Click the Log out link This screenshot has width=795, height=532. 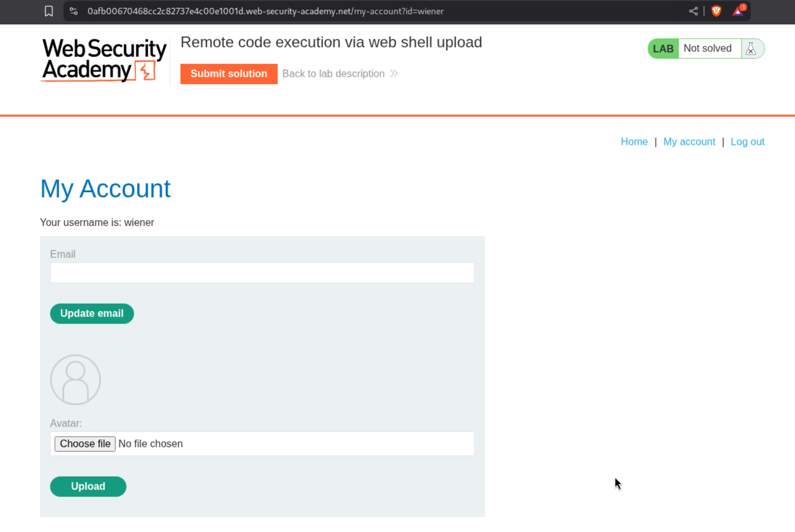pyautogui.click(x=747, y=142)
